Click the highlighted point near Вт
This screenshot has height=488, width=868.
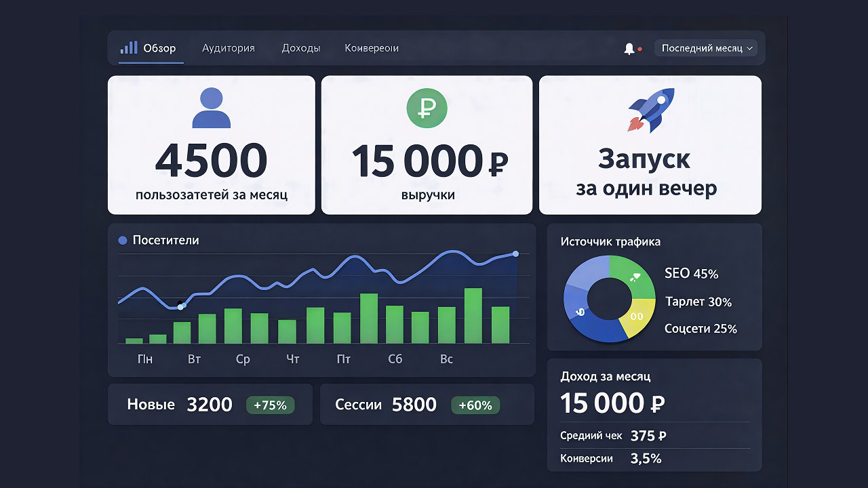coord(180,307)
